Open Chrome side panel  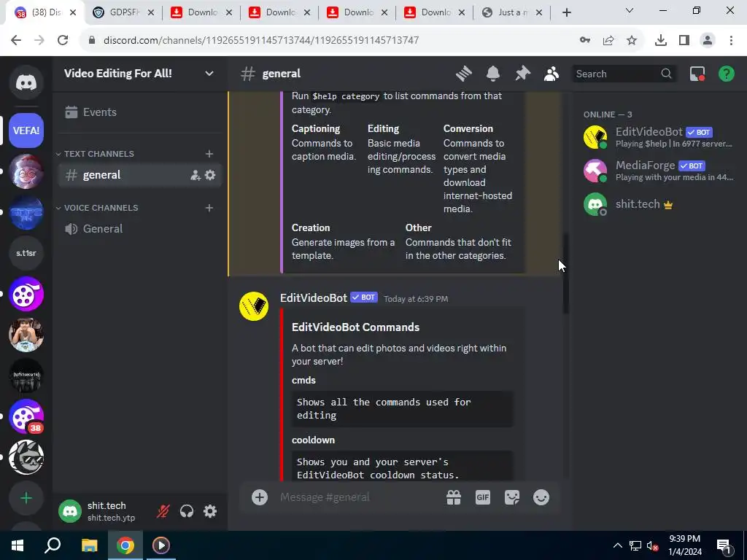[x=684, y=41]
